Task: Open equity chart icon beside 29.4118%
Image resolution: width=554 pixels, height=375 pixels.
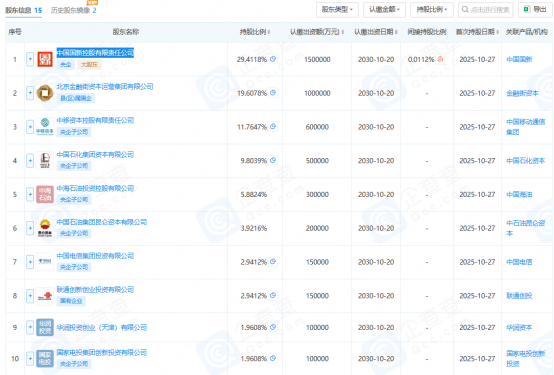Action: click(x=273, y=59)
